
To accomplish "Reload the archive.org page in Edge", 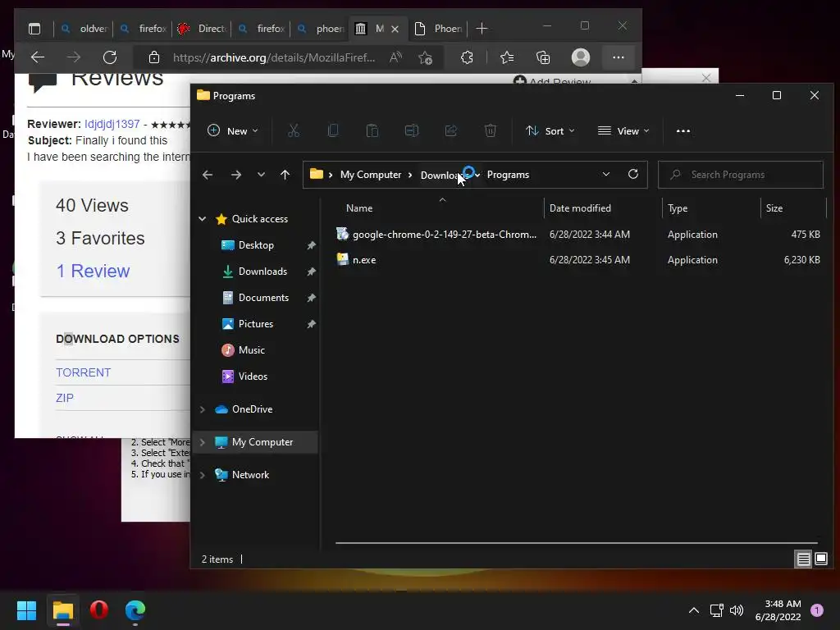I will [110, 57].
